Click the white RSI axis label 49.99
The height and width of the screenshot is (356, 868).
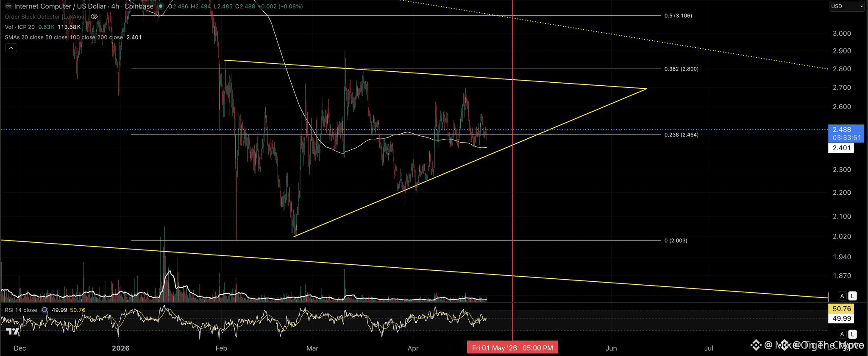click(841, 319)
